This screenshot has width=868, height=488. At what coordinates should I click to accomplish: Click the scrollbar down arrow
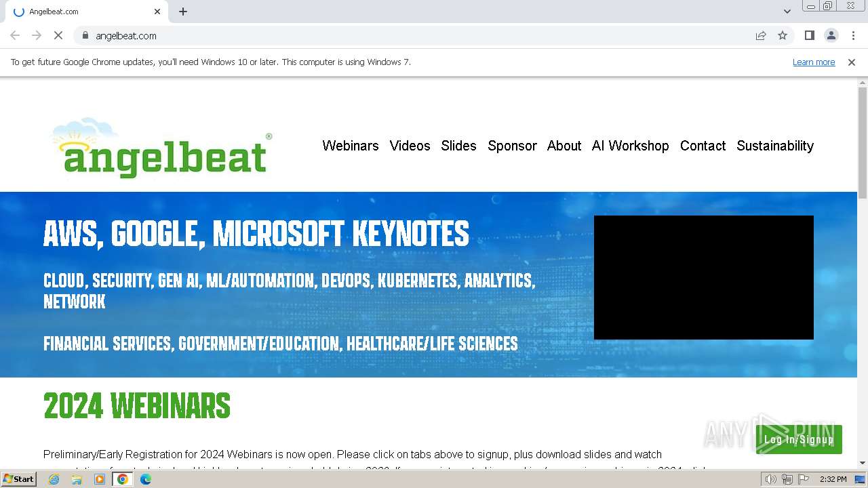coord(863,463)
